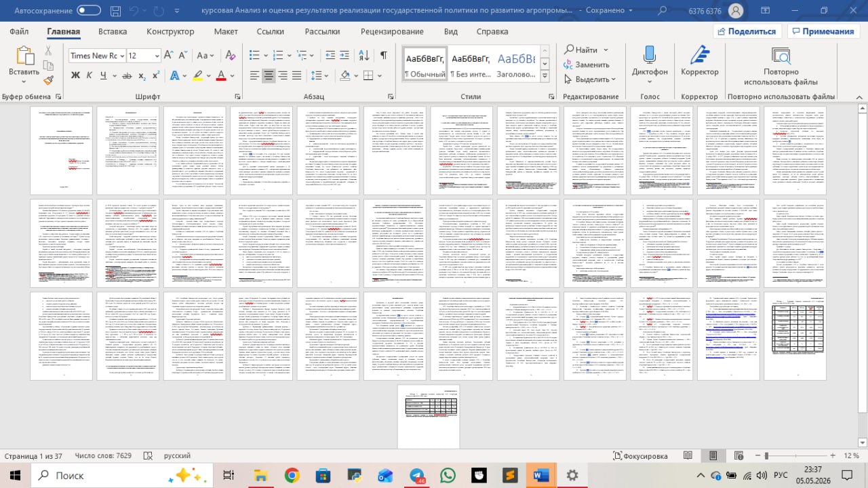Open the Корректор editor tool
This screenshot has width=868, height=488.
(x=699, y=61)
